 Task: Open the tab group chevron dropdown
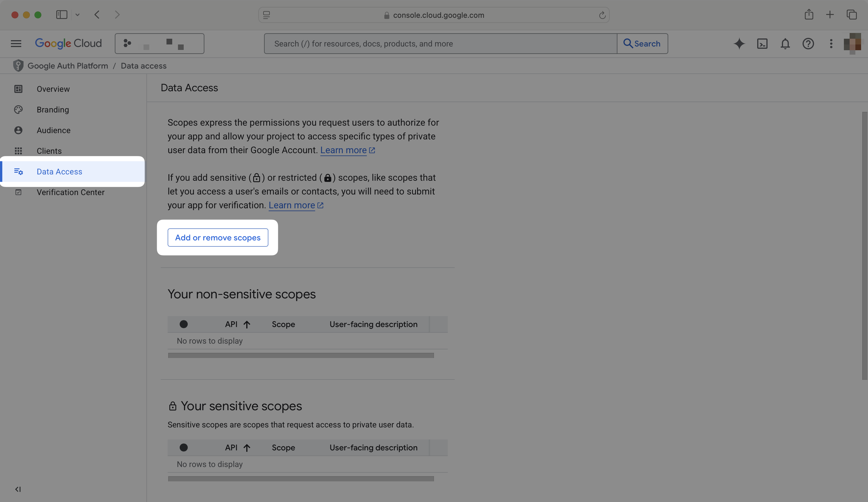tap(77, 14)
